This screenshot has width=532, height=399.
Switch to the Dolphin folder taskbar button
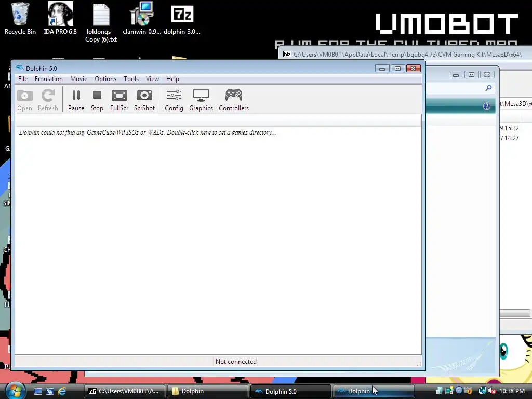click(208, 391)
